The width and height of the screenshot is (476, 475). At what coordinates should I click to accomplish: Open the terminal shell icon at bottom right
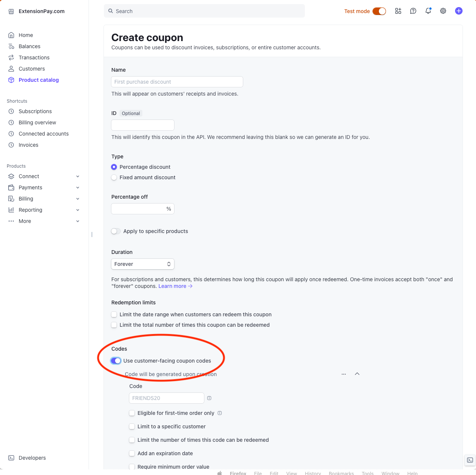tap(470, 460)
